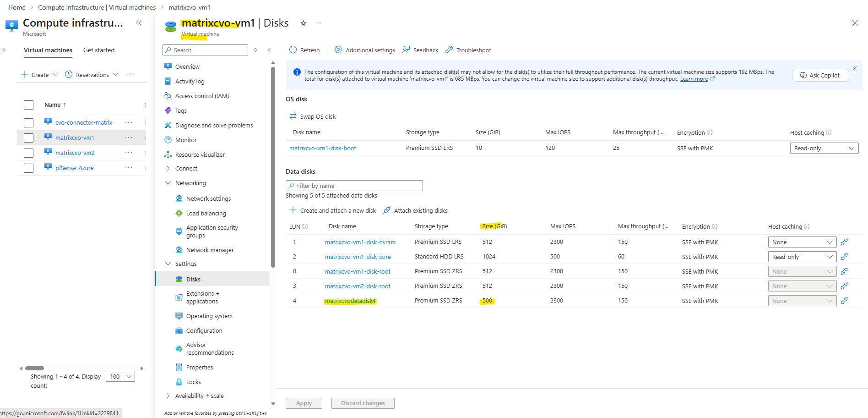Viewport: 868px width, 418px height.
Task: Detach the matrixcvo-vm1-disk-nvram disk icon
Action: coord(844,242)
